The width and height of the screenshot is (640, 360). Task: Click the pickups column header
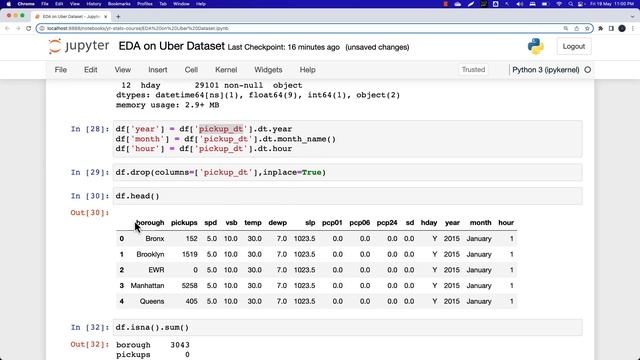[184, 223]
